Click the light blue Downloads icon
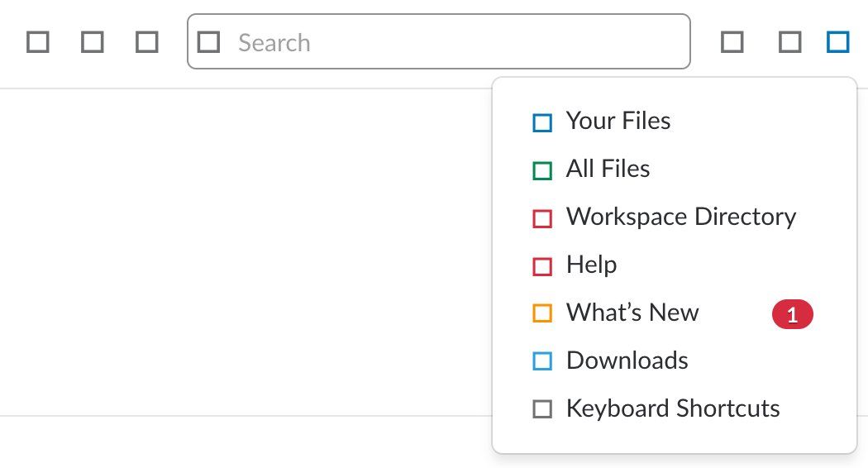The width and height of the screenshot is (868, 468). (542, 361)
